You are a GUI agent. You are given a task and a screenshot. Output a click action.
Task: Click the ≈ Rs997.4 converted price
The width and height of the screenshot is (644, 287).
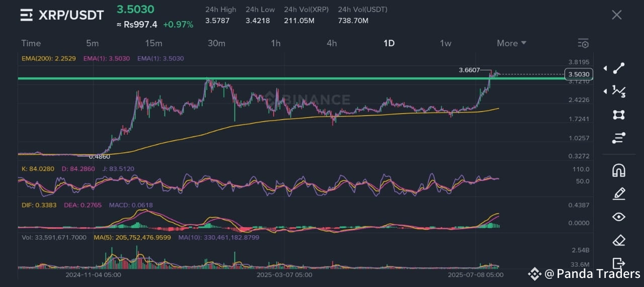pyautogui.click(x=137, y=24)
